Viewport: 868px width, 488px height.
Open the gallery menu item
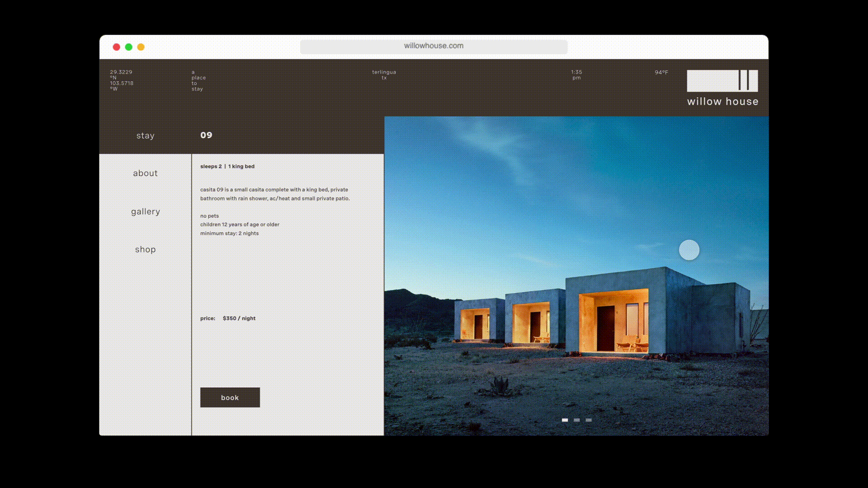click(145, 211)
